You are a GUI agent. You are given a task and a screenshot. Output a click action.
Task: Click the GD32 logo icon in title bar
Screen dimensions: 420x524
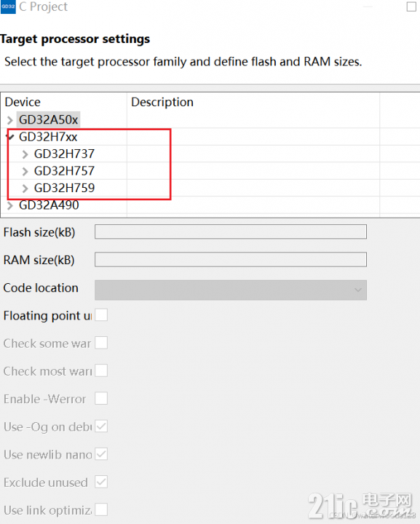point(8,7)
